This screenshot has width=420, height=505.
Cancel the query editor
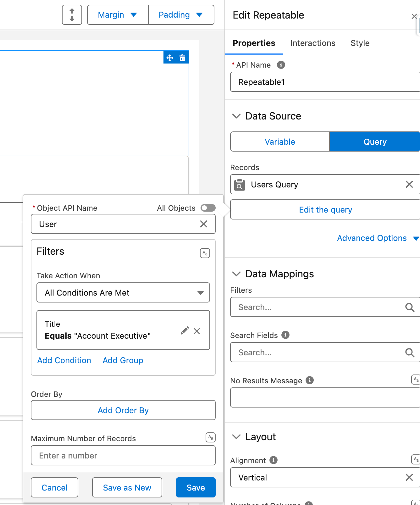click(x=54, y=487)
